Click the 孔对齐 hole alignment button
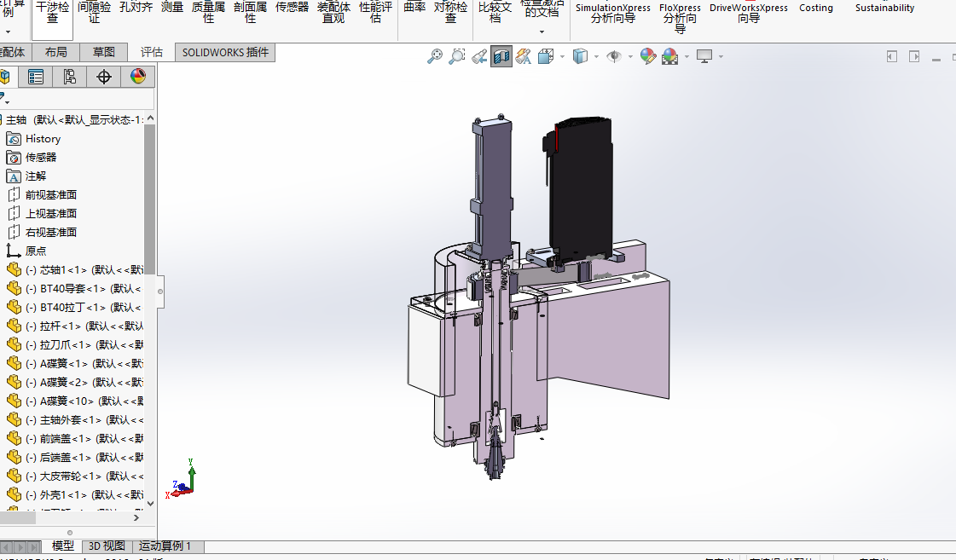Viewport: 956px width, 560px height. point(136,8)
